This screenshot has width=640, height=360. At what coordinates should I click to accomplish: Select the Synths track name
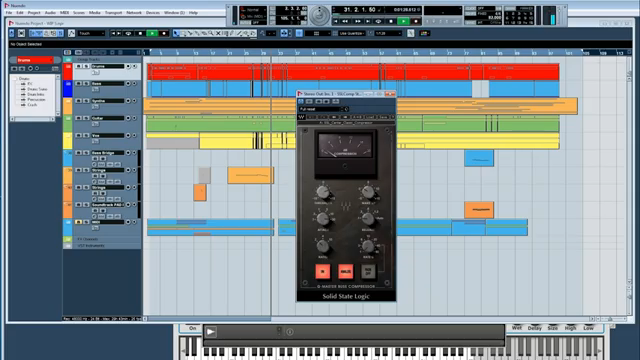(x=108, y=101)
